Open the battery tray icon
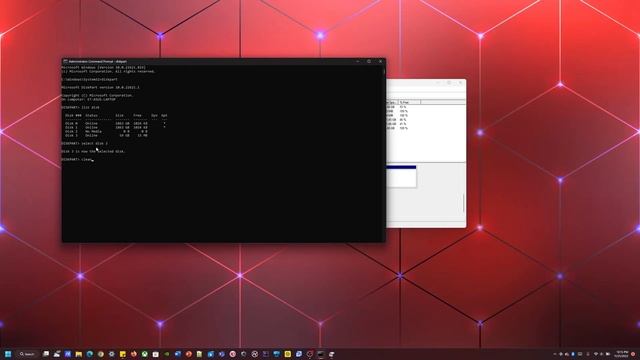This screenshot has width=640, height=360. [x=608, y=354]
